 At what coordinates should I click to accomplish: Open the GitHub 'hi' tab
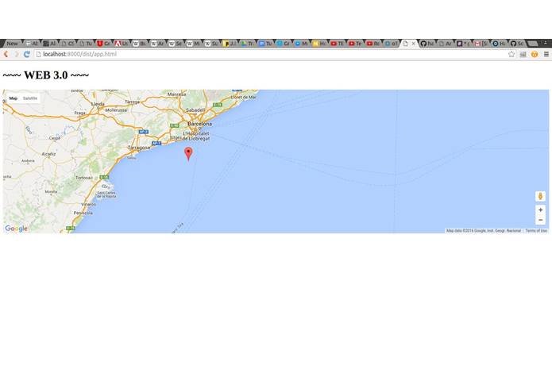coord(427,44)
